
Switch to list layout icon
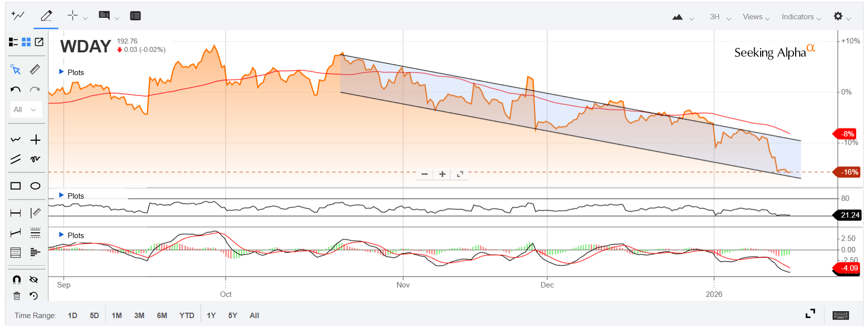pos(13,42)
